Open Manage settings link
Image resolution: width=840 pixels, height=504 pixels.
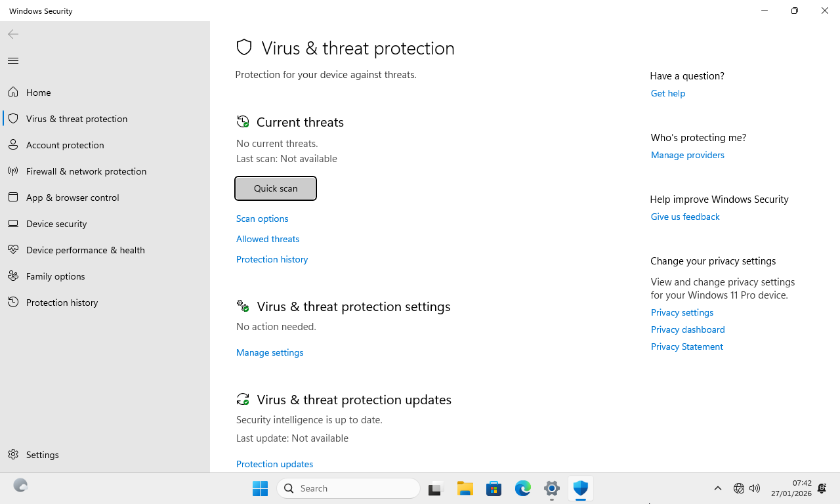(270, 352)
